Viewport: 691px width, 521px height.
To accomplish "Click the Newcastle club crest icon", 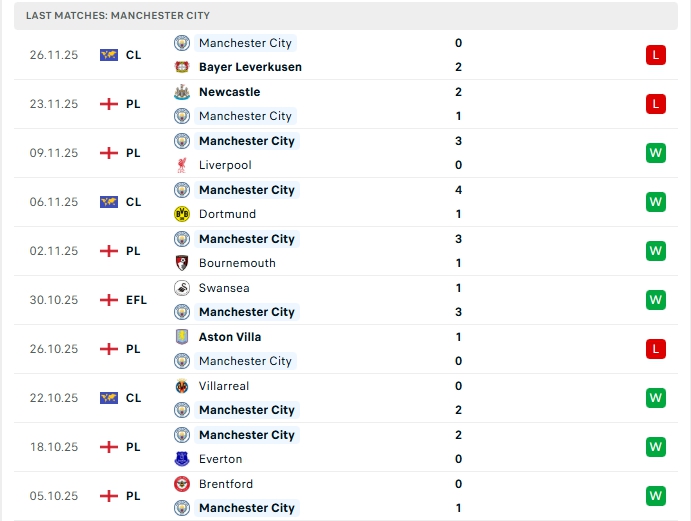I will [x=182, y=92].
